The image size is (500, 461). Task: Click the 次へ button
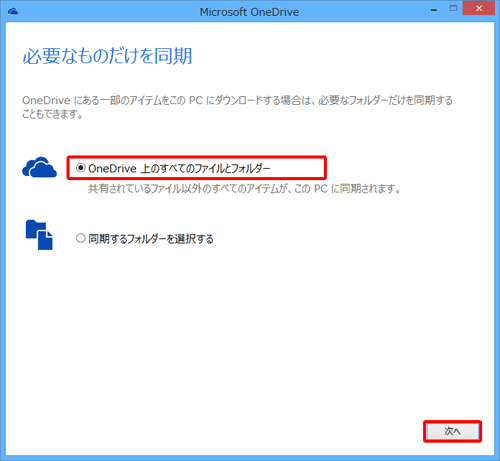[452, 431]
